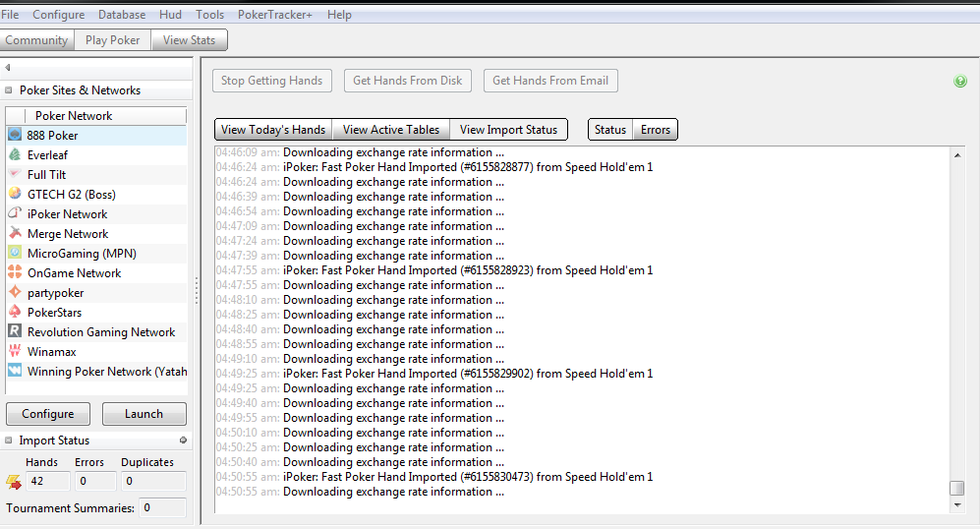This screenshot has width=980, height=529.
Task: Open the Configure menu
Action: pos(58,15)
